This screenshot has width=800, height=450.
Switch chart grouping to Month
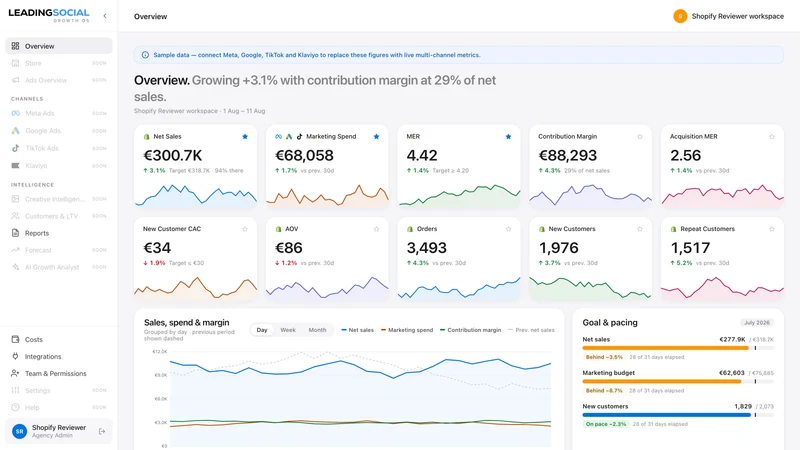point(317,330)
